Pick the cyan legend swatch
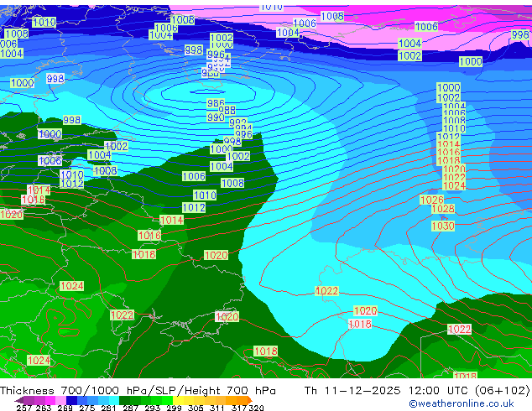This screenshot has height=411, width=532. (114, 400)
